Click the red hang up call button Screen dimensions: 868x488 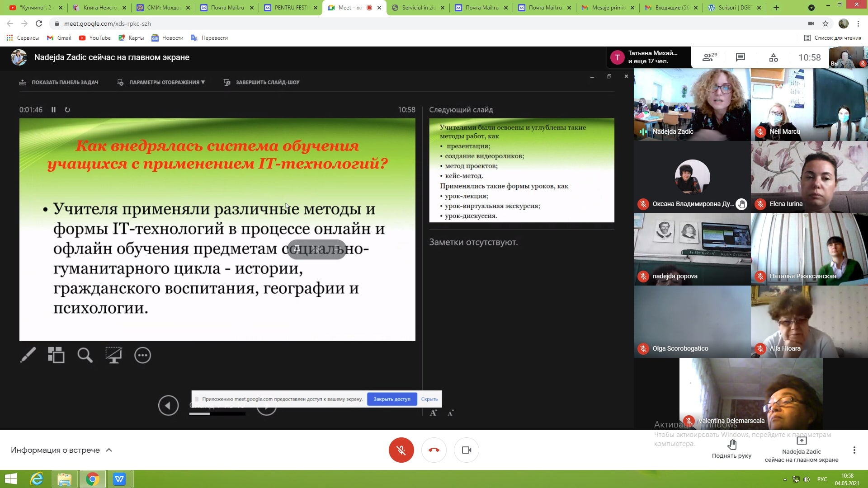[x=434, y=450]
